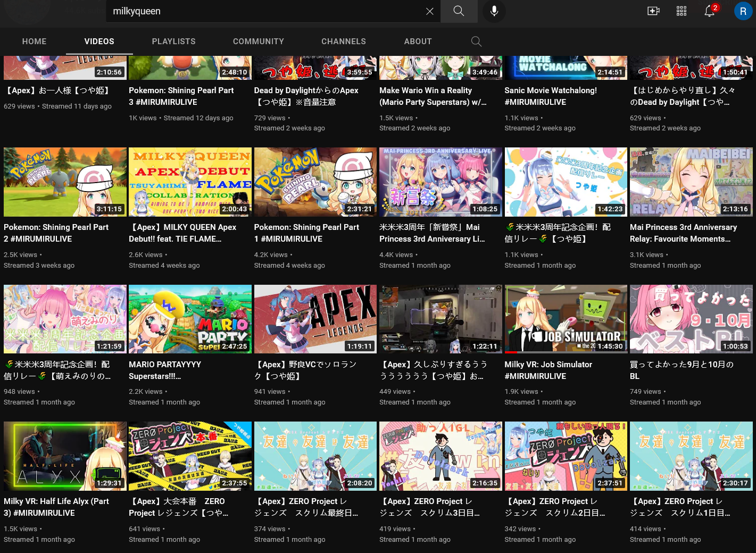Open 【Apex】久しぶりすぎるううう video title
Image resolution: width=756 pixels, height=553 pixels.
[434, 370]
